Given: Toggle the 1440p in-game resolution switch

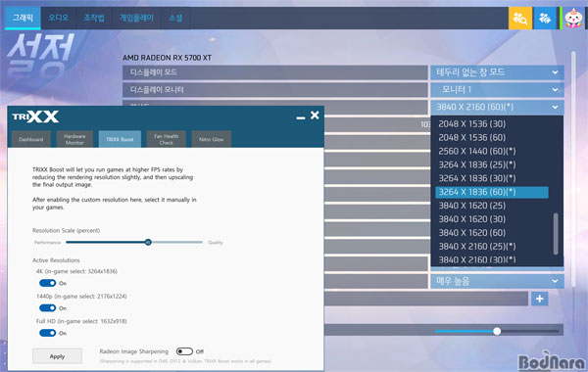Looking at the screenshot, I should coord(48,308).
